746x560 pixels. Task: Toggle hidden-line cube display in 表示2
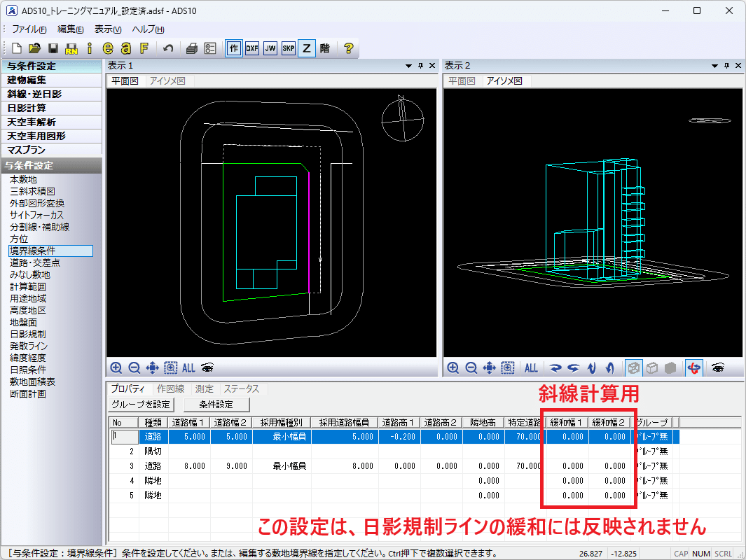click(x=652, y=367)
